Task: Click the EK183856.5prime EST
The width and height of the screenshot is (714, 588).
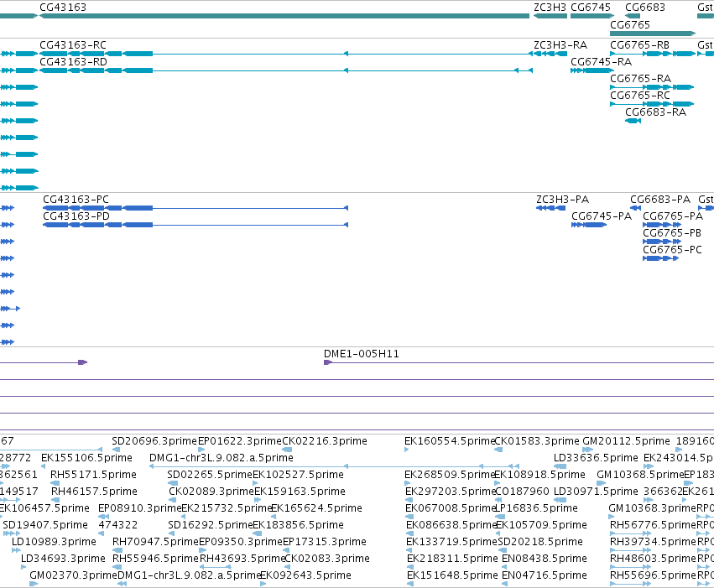Action: point(298,526)
